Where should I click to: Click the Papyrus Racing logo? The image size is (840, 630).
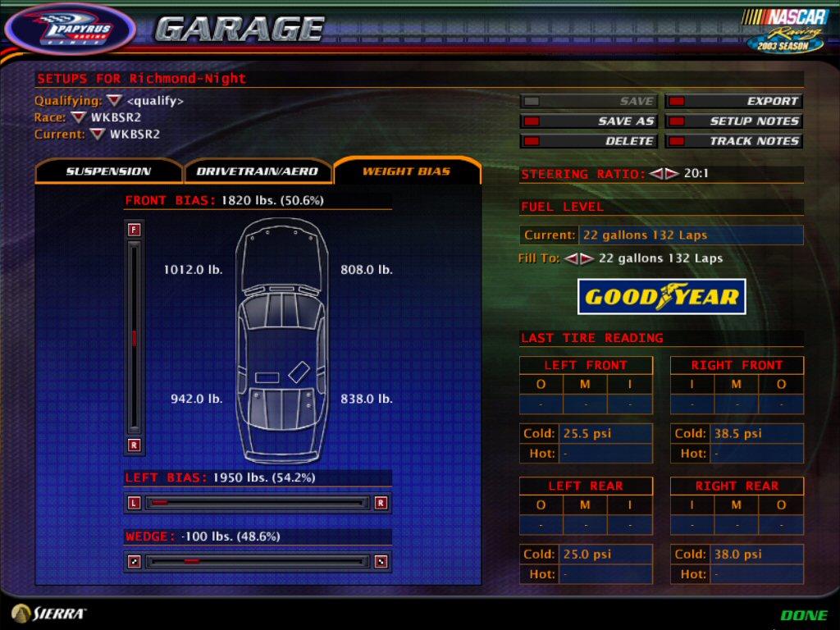71,30
